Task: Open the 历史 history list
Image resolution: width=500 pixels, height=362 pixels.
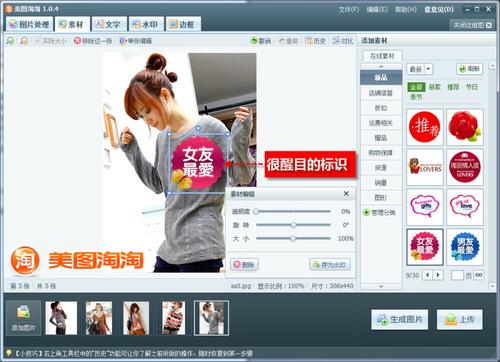Action: coord(315,41)
